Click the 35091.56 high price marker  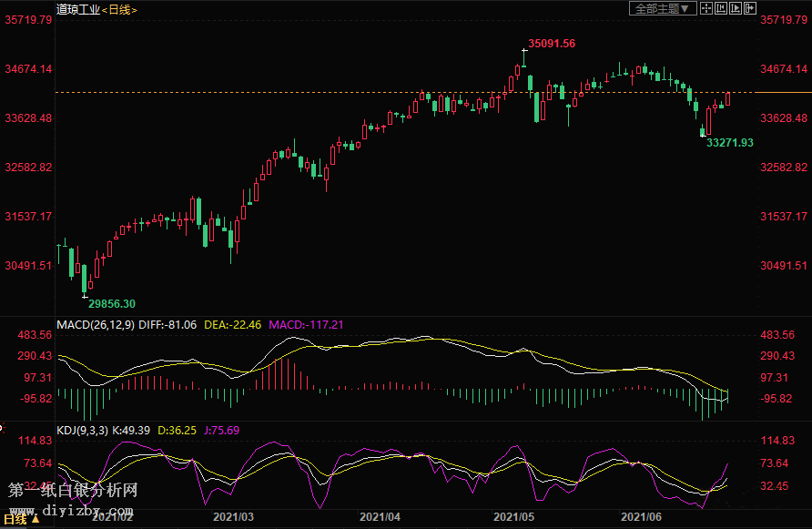click(x=552, y=44)
